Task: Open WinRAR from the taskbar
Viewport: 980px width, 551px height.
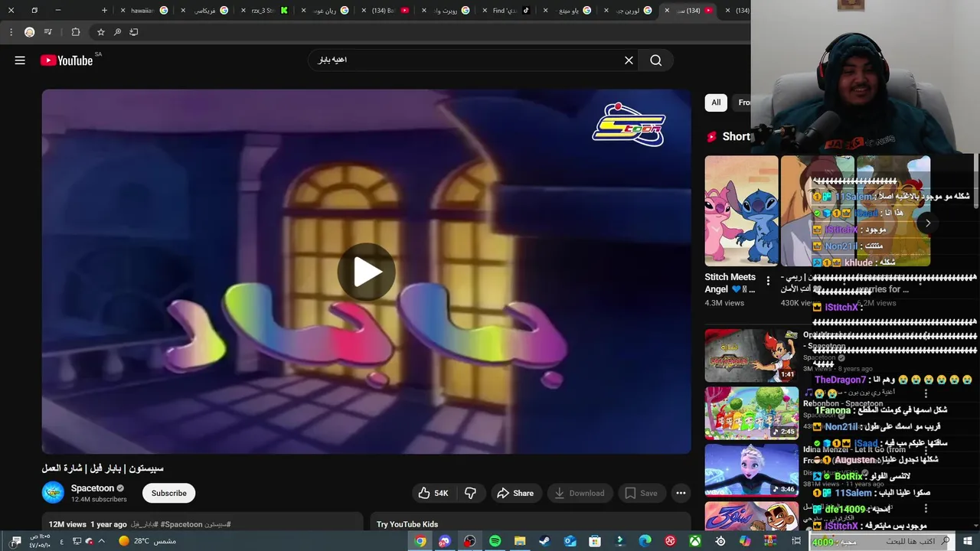Action: click(770, 541)
